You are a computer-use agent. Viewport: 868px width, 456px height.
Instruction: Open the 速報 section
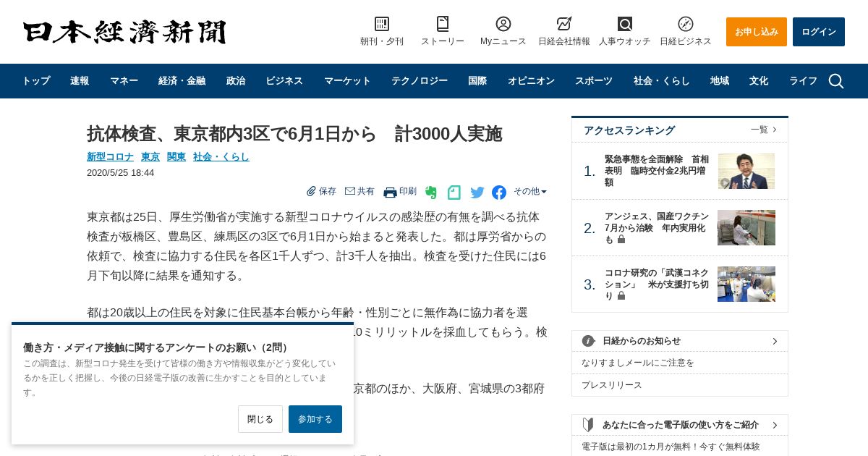80,81
